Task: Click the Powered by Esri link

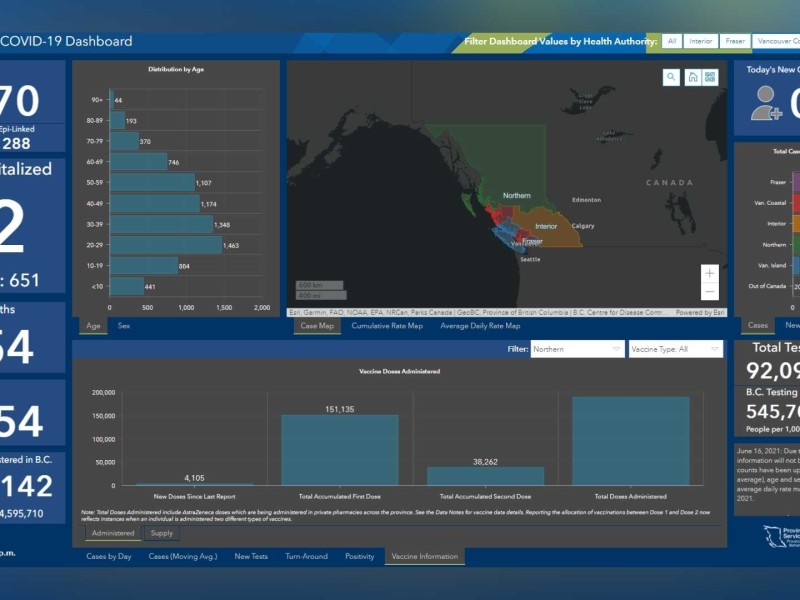Action: (x=701, y=312)
